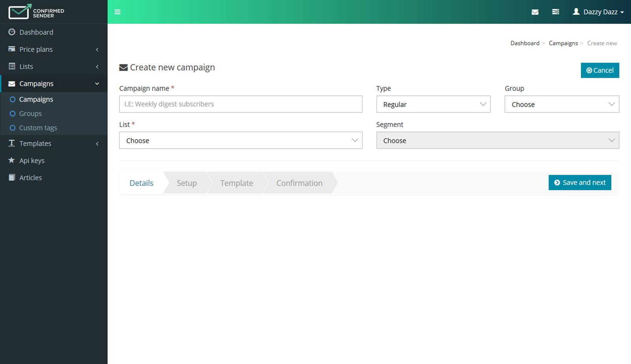Open the List dropdown
The image size is (631, 364).
pos(241,140)
